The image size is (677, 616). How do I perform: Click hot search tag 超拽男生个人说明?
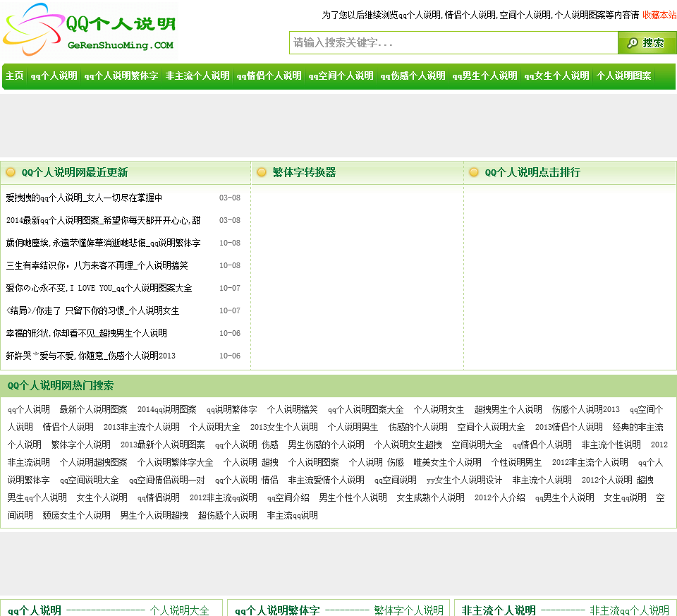tap(508, 409)
